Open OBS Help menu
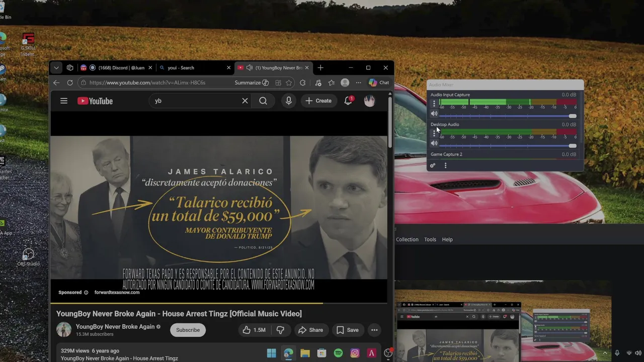 (x=447, y=239)
